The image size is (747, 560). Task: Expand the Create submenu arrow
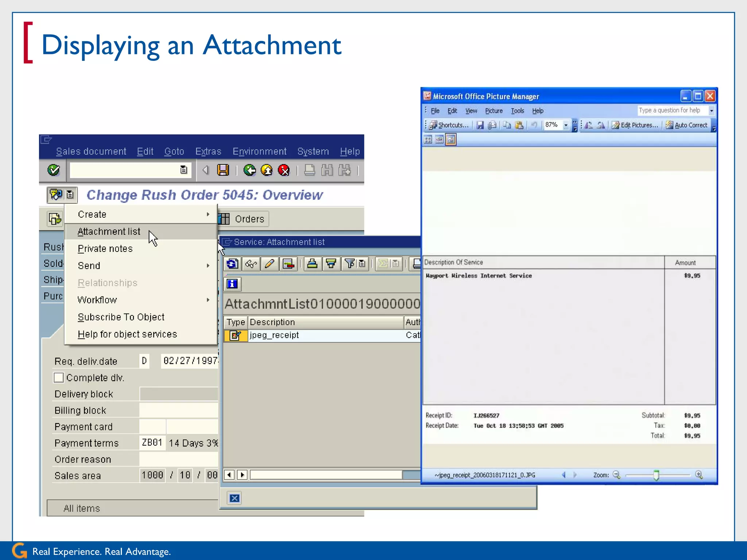click(x=208, y=214)
